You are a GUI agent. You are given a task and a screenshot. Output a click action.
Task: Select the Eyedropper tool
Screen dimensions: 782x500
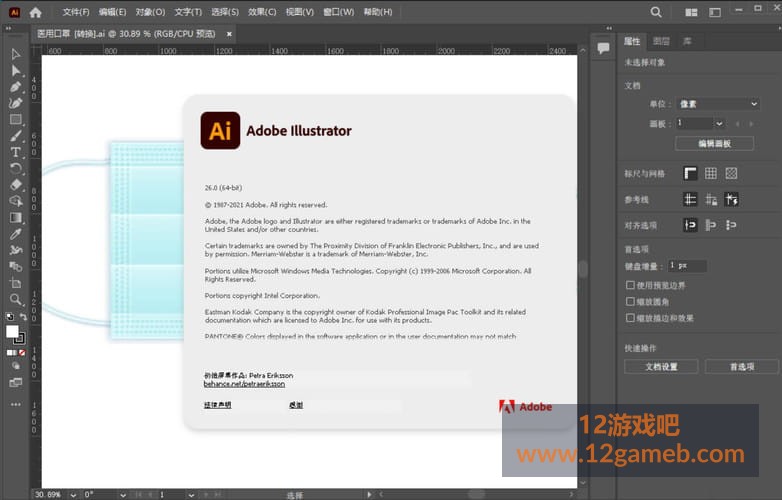(15, 234)
